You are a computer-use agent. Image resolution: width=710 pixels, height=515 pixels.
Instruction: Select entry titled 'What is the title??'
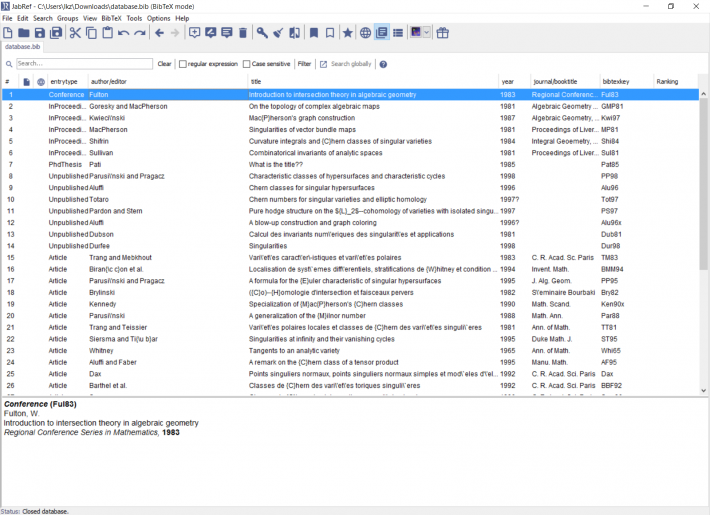(350, 164)
